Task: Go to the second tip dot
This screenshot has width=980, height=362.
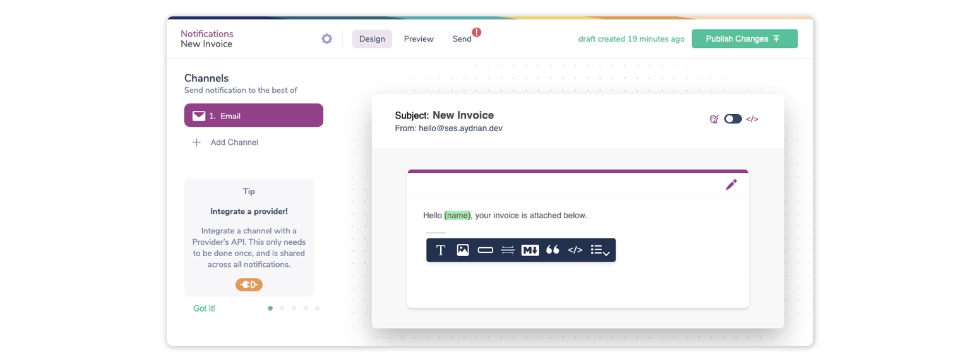Action: tap(282, 308)
